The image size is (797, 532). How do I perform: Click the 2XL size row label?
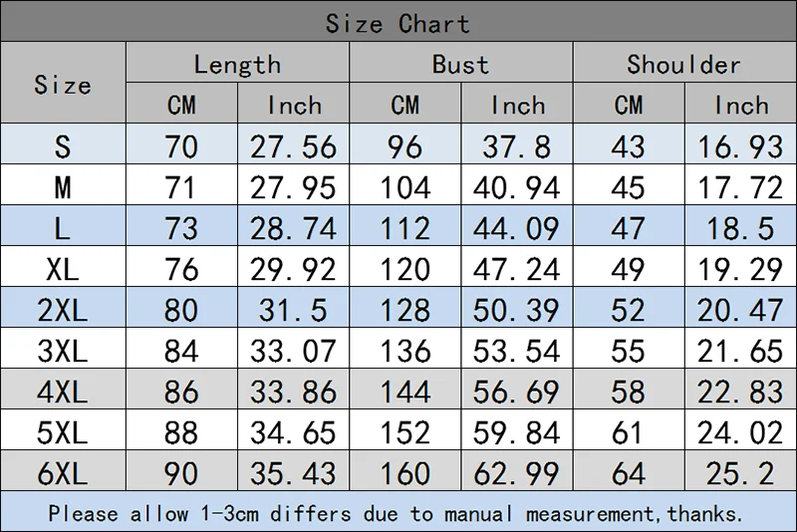[63, 310]
